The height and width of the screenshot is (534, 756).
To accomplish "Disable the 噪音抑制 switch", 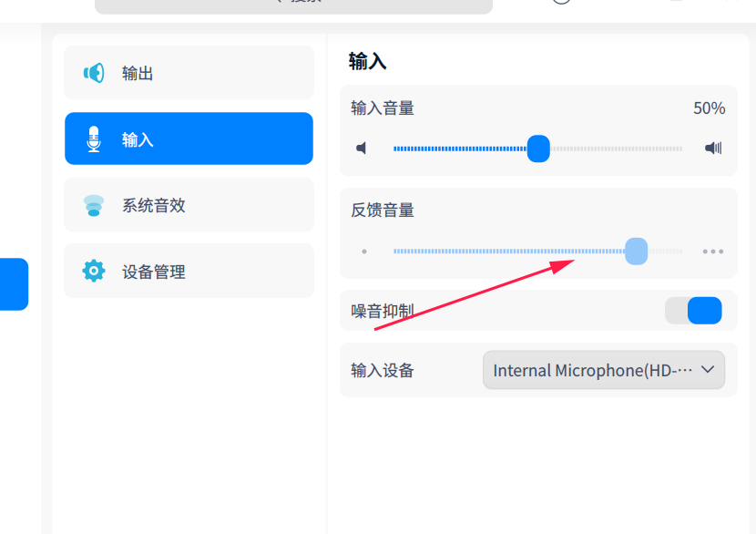I will click(x=694, y=311).
